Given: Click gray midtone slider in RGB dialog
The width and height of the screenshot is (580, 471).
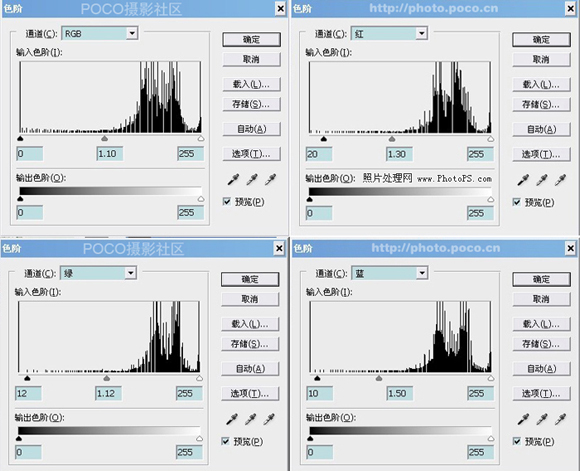Looking at the screenshot, I should click(105, 138).
